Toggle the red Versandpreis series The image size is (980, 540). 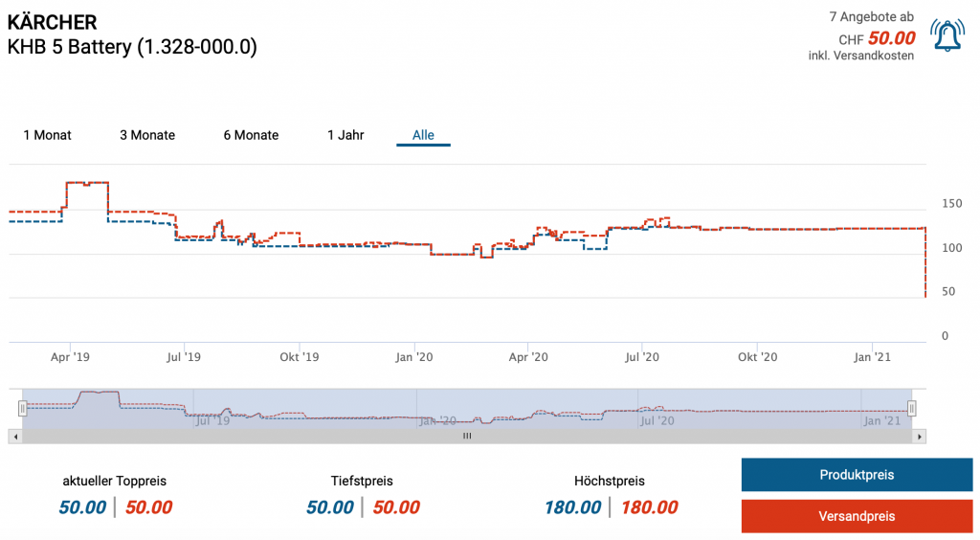857,516
